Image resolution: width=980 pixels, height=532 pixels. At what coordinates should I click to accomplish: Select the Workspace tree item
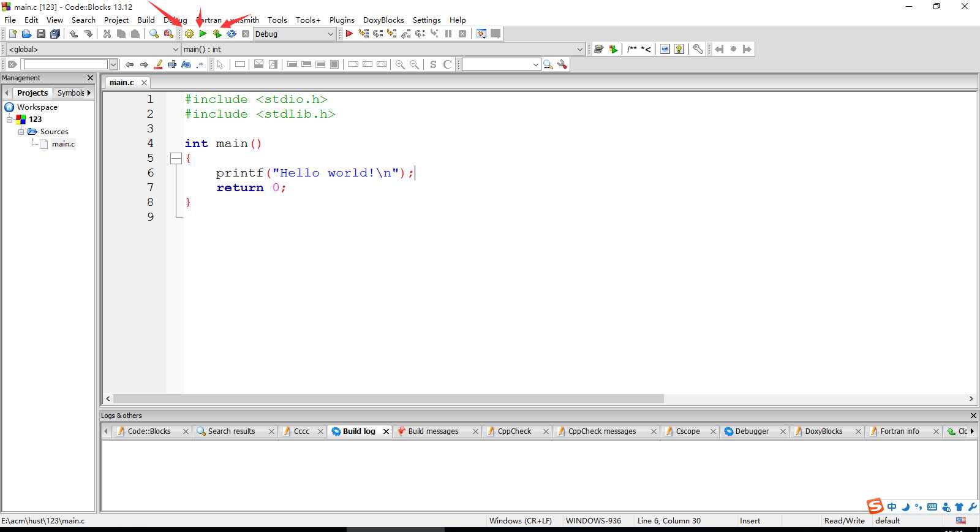click(37, 107)
